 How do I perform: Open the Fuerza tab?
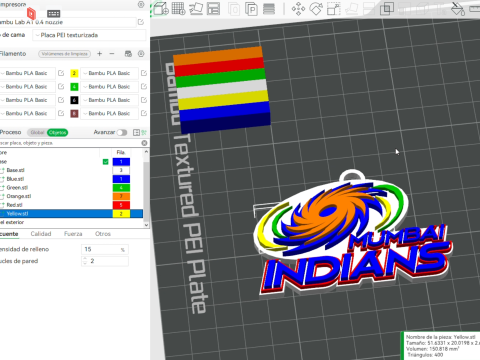73,234
